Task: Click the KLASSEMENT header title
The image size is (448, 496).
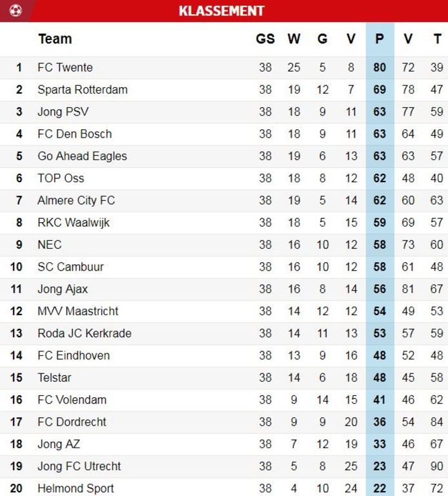Action: point(221,11)
